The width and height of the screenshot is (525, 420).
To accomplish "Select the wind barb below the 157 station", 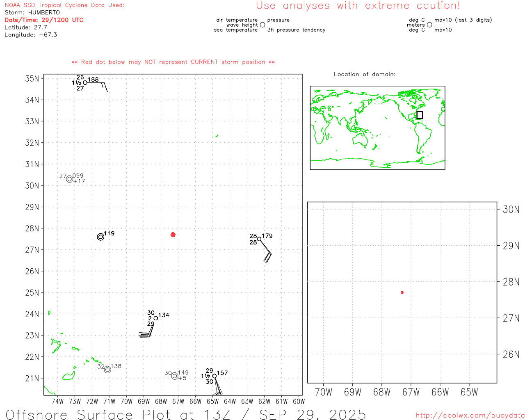I will click(217, 387).
